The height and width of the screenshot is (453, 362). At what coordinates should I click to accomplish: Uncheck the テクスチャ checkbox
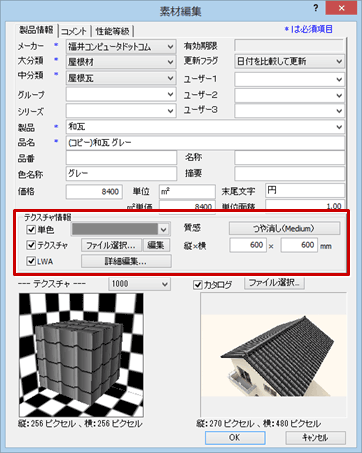click(31, 245)
